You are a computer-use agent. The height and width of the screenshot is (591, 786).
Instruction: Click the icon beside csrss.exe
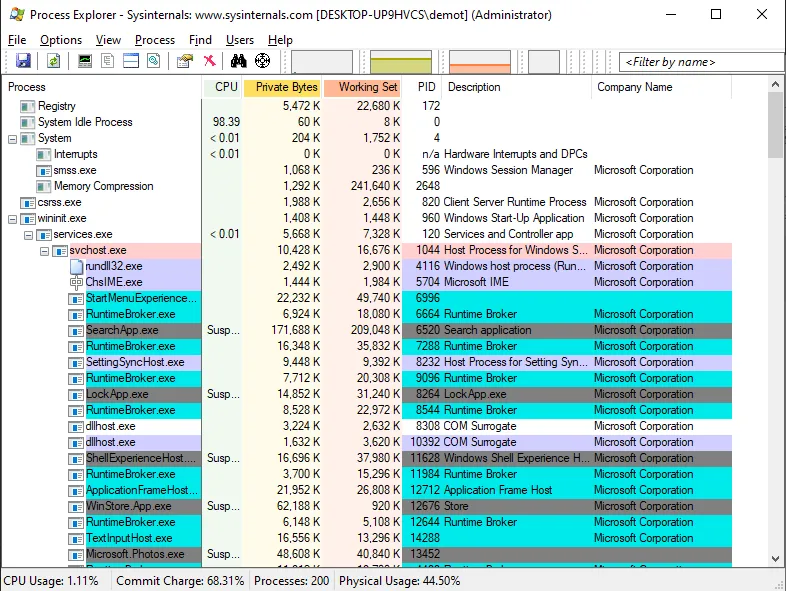[x=27, y=203]
